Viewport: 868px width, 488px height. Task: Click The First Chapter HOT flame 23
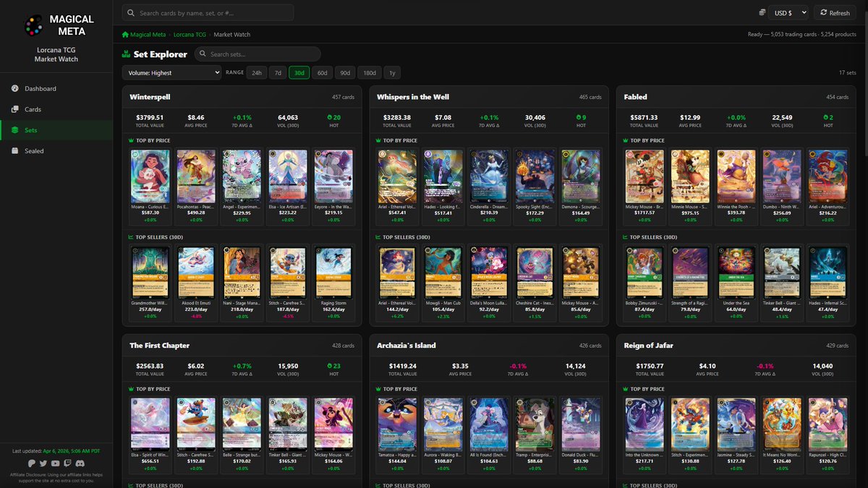[x=330, y=365]
